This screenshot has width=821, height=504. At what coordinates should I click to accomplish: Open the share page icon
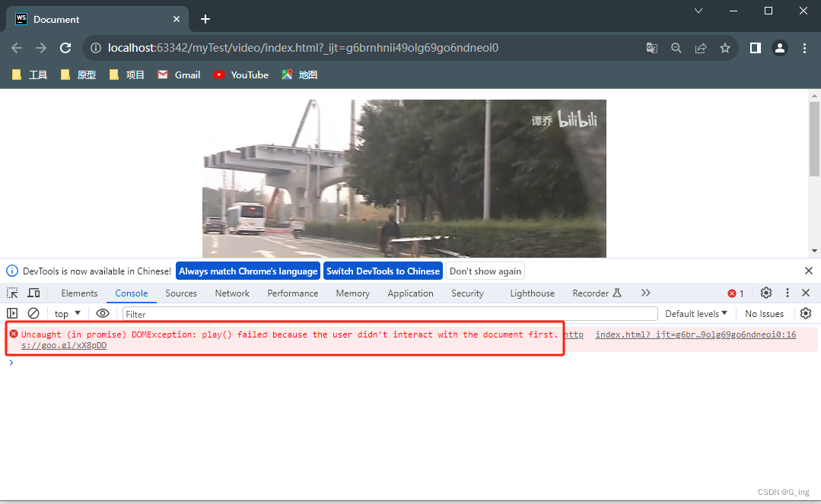[701, 48]
